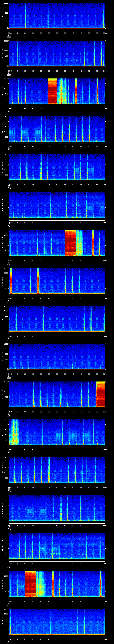Viewport: 114px width, 644px height.
Task: Select the 26:00 end time label
Action: 105,147
